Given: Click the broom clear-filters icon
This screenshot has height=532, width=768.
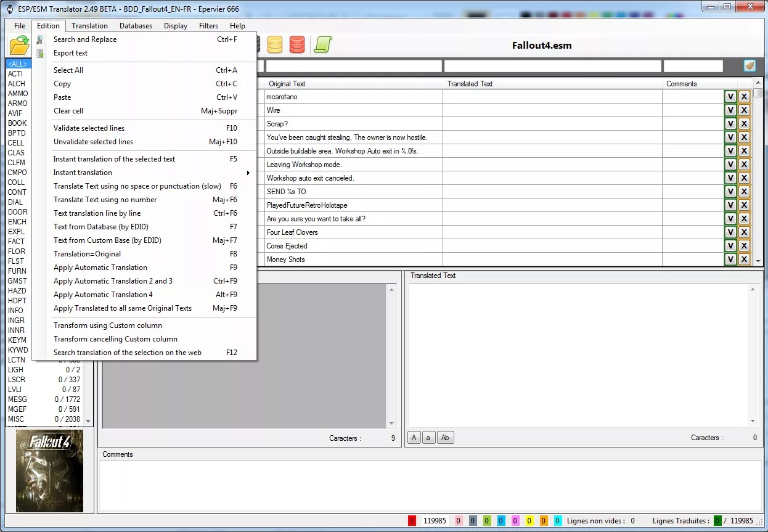Looking at the screenshot, I should (750, 66).
